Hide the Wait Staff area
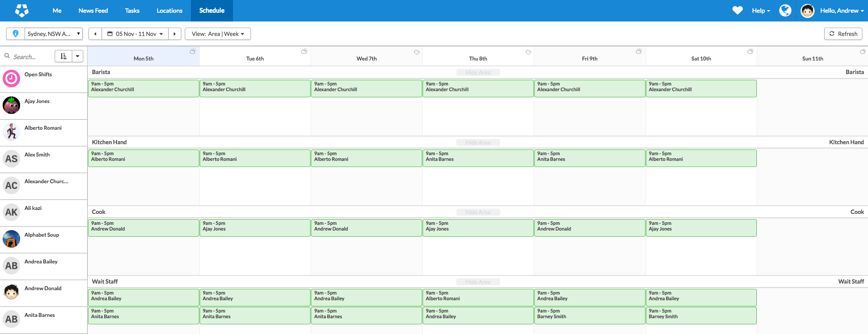The width and height of the screenshot is (868, 334). [478, 282]
